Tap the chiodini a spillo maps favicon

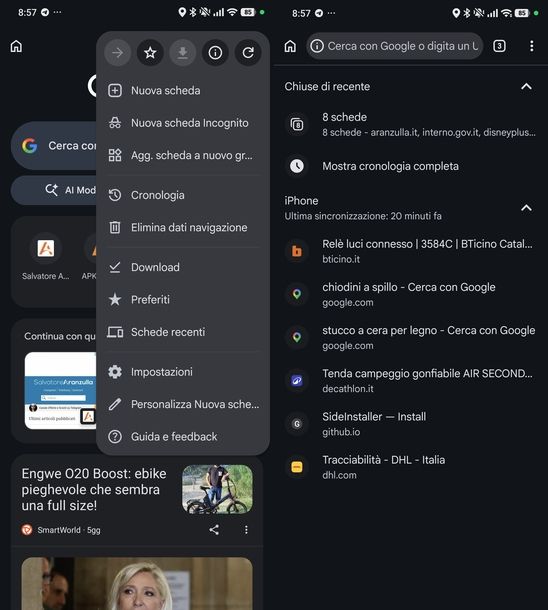pos(297,294)
